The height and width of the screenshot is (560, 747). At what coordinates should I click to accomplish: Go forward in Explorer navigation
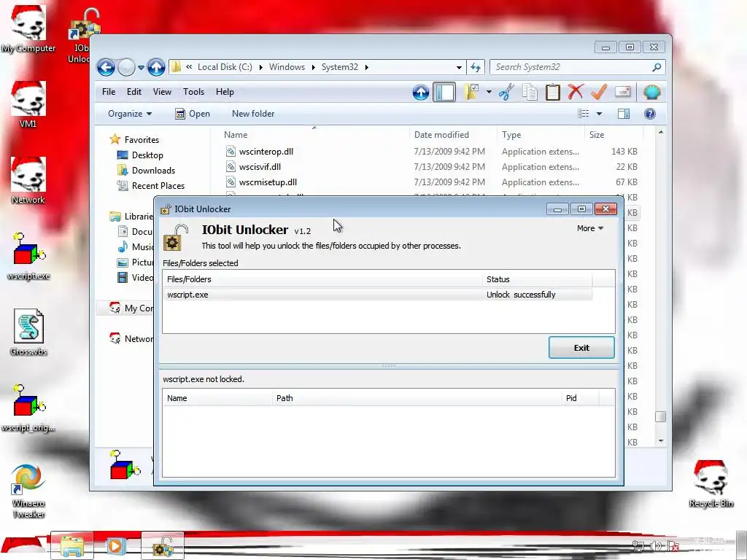tap(126, 67)
